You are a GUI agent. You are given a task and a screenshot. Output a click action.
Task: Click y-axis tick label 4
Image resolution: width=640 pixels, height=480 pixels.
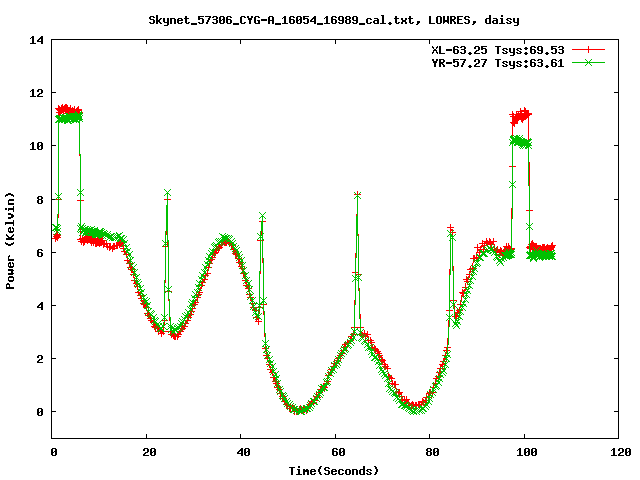click(40, 306)
